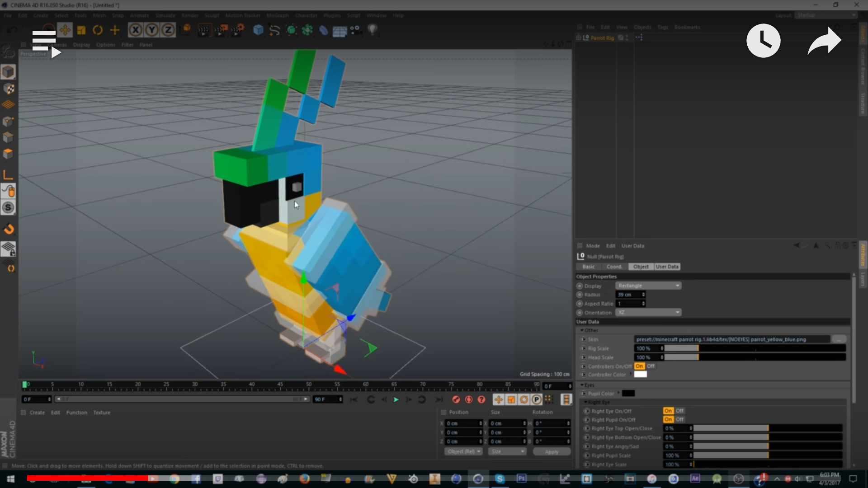
Task: Add a camera object
Action: point(355,30)
